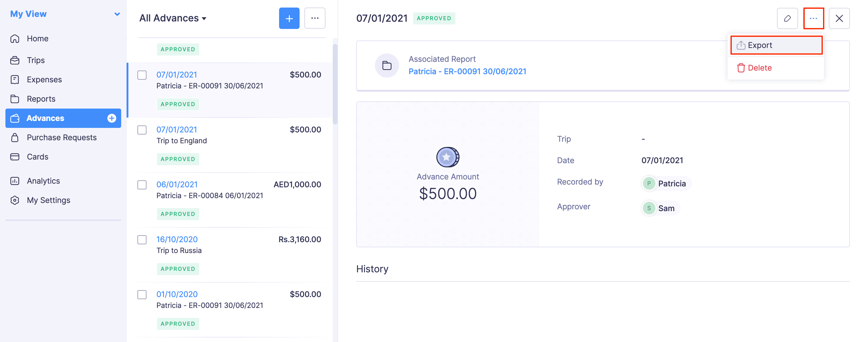Image resolution: width=868 pixels, height=342 pixels.
Task: Open the three-dot more options button in details header
Action: [x=813, y=18]
